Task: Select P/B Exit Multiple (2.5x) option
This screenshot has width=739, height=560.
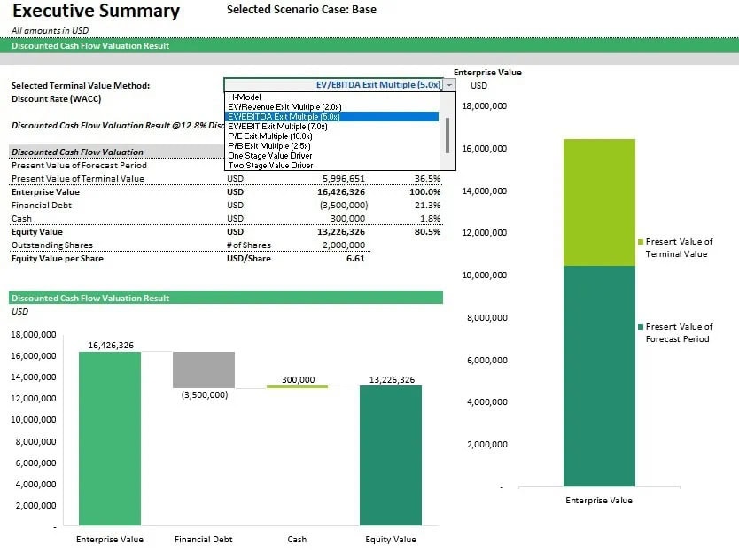Action: (269, 146)
